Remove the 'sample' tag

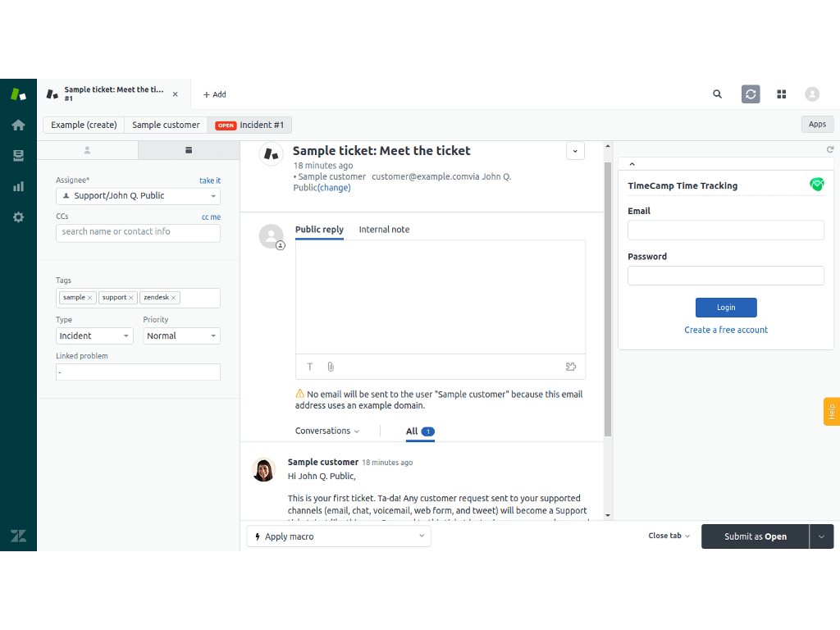[x=90, y=298]
